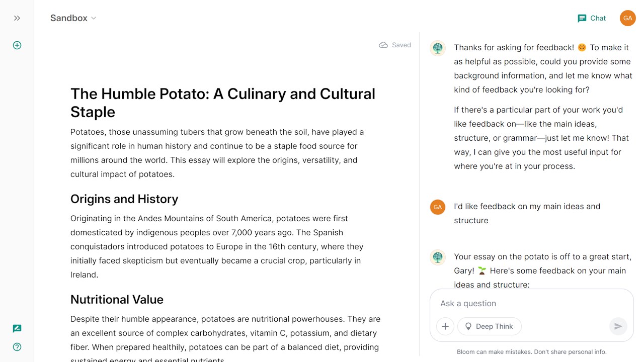Toggle the Deep Think mode

pyautogui.click(x=490, y=326)
